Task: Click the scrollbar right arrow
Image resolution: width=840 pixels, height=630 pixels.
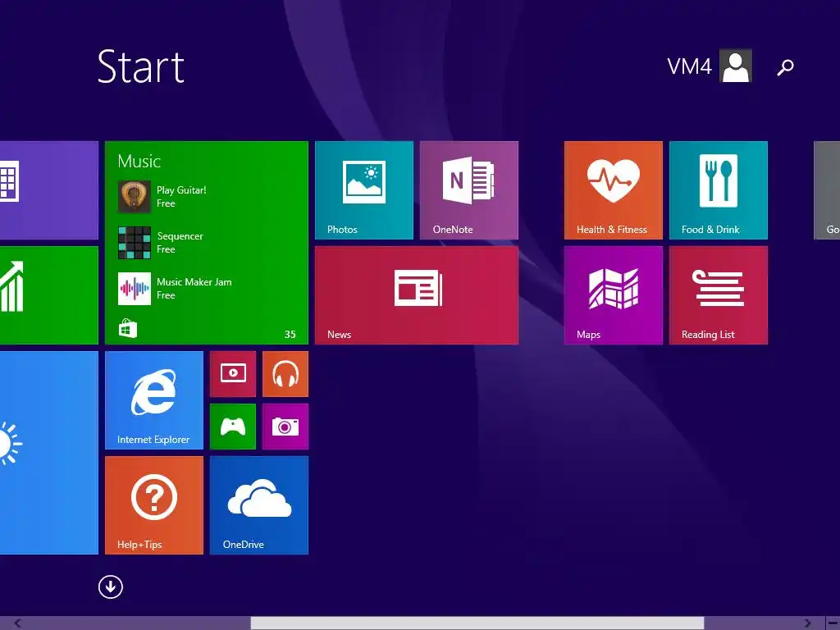Action: click(x=807, y=623)
